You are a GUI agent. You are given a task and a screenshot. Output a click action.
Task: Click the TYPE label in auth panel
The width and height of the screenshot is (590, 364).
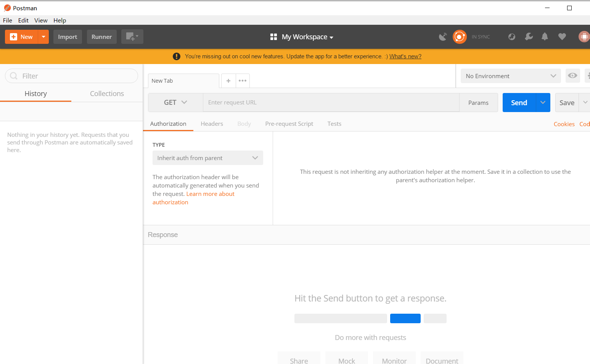[x=159, y=145]
